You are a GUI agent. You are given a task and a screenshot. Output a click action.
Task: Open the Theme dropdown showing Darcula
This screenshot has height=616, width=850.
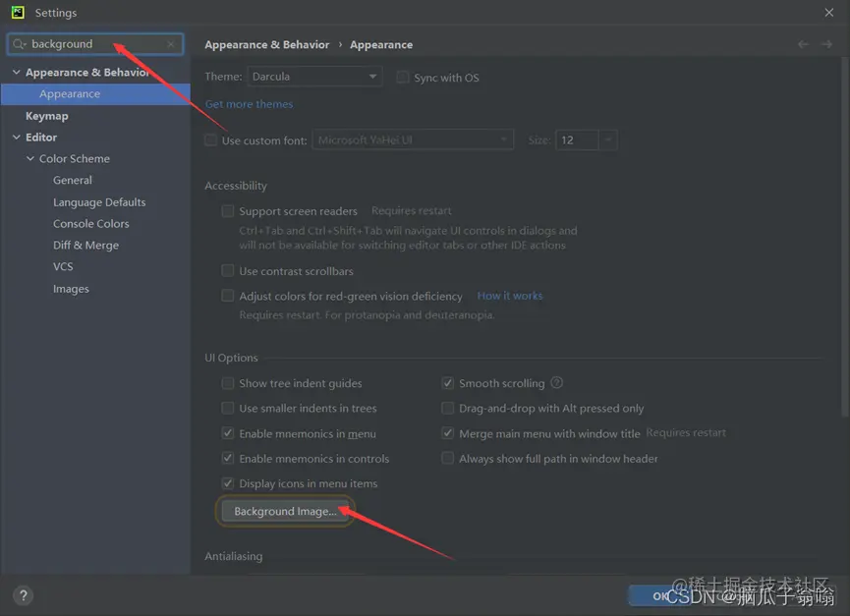coord(314,77)
